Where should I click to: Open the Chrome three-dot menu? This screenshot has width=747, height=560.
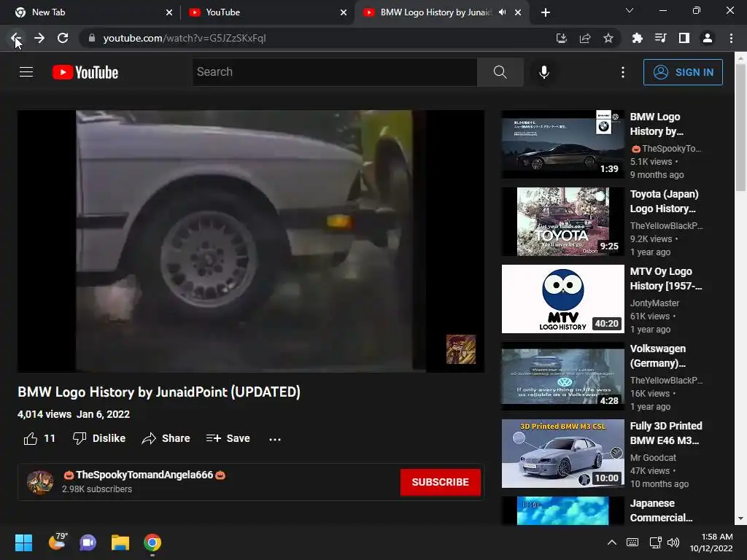click(x=731, y=38)
